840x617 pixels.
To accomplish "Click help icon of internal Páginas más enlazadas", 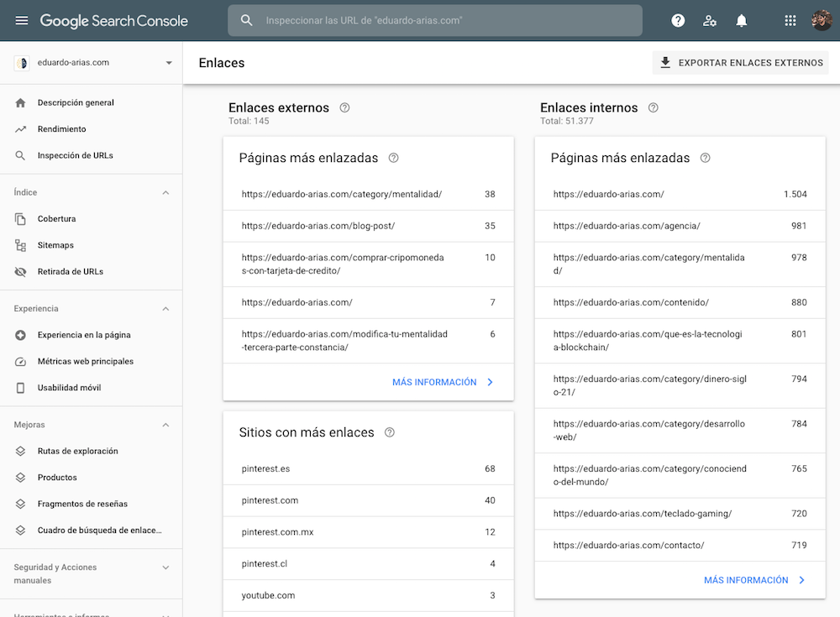I will click(705, 158).
